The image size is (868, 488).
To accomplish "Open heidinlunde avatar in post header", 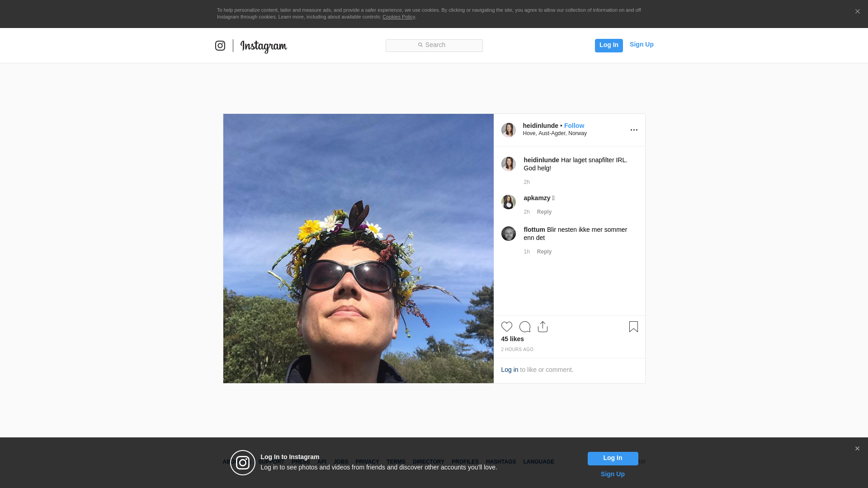I will click(x=509, y=130).
